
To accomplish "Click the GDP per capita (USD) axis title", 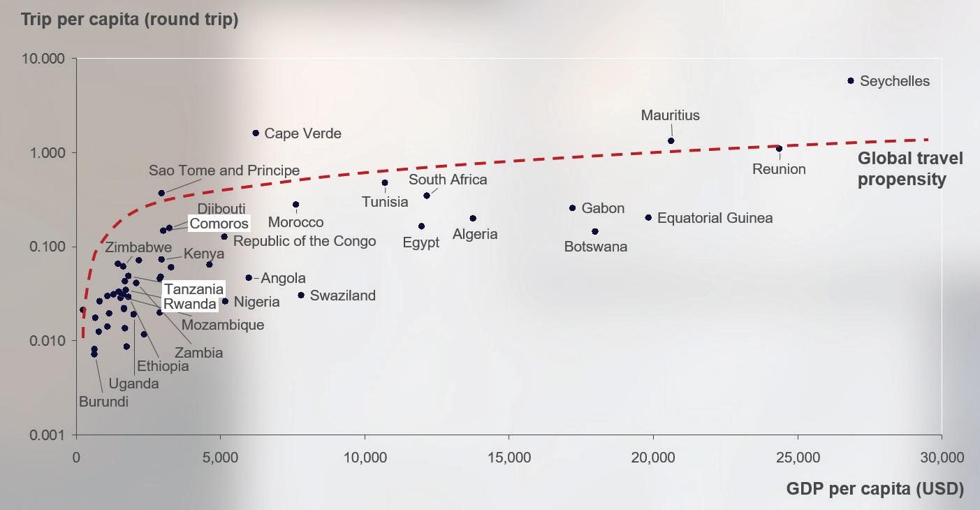I will coord(875,489).
